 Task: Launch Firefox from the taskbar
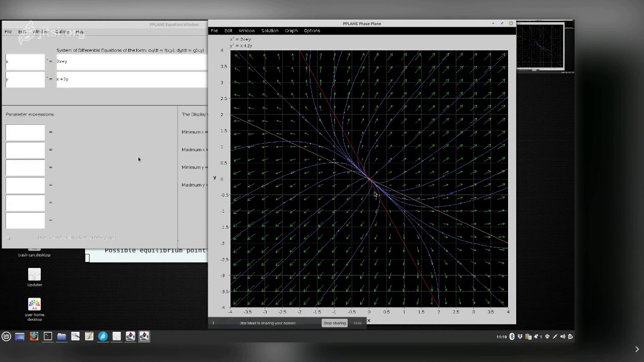pos(34,336)
